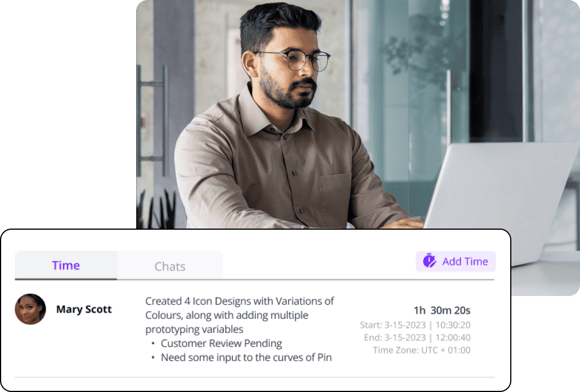Viewport: 580px width, 392px height.
Task: Click the start date 3-15-2023
Action: (405, 325)
